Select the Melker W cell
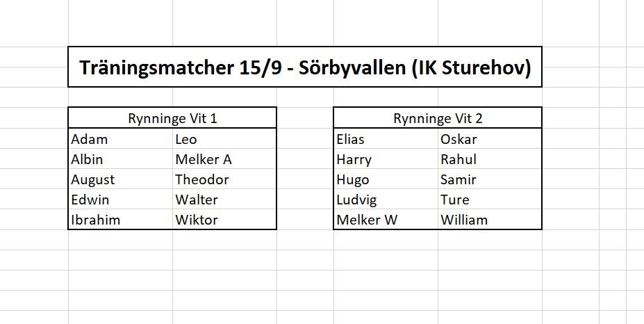644x324 pixels. [x=367, y=220]
